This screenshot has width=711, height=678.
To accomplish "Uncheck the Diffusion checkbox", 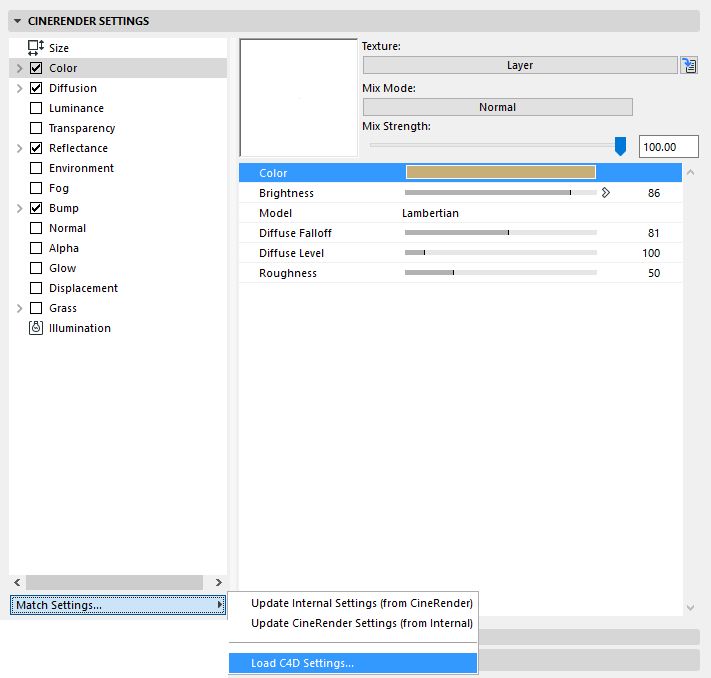I will 36,88.
